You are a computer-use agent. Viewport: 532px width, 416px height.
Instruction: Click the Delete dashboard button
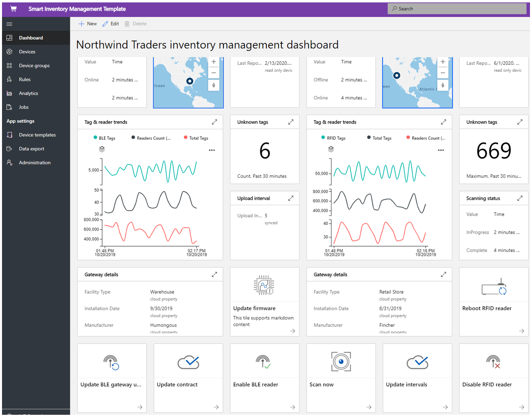pyautogui.click(x=135, y=24)
